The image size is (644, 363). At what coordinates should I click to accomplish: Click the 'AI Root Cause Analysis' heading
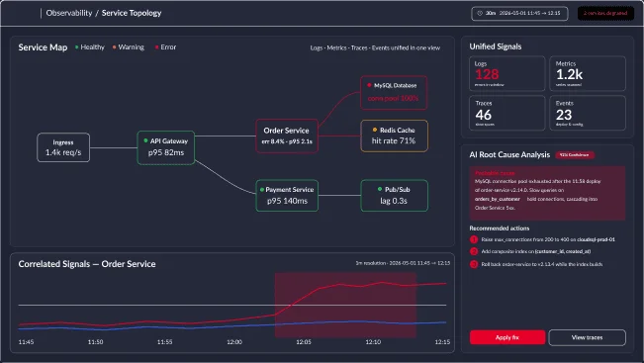tap(509, 155)
